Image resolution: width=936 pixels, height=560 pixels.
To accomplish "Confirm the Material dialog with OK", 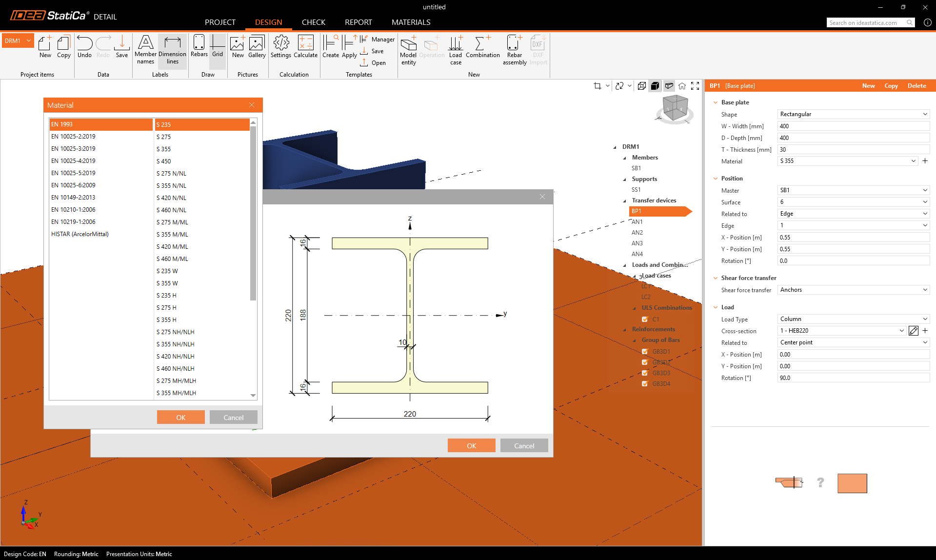I will click(x=180, y=418).
